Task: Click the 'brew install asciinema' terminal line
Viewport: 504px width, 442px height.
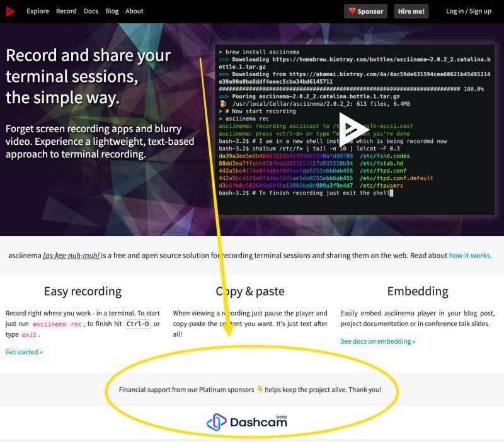Action: point(259,52)
